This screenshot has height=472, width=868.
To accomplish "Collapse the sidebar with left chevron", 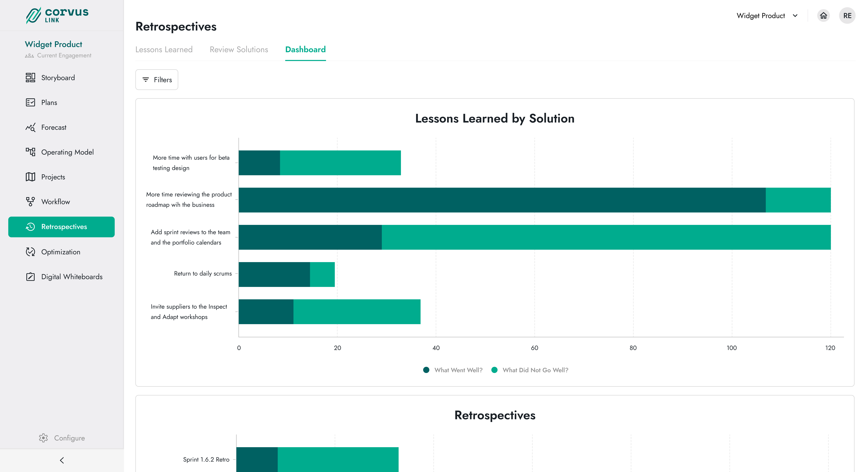I will point(62,460).
